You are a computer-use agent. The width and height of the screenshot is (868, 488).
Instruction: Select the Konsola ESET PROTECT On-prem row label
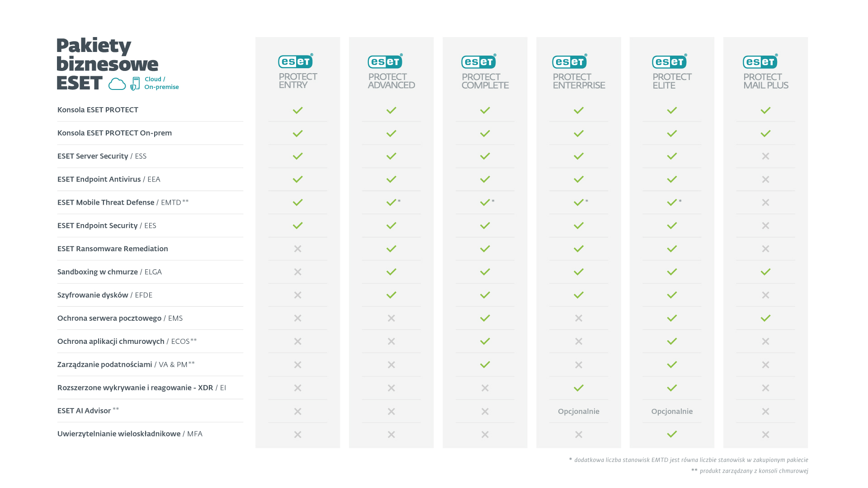pyautogui.click(x=114, y=133)
